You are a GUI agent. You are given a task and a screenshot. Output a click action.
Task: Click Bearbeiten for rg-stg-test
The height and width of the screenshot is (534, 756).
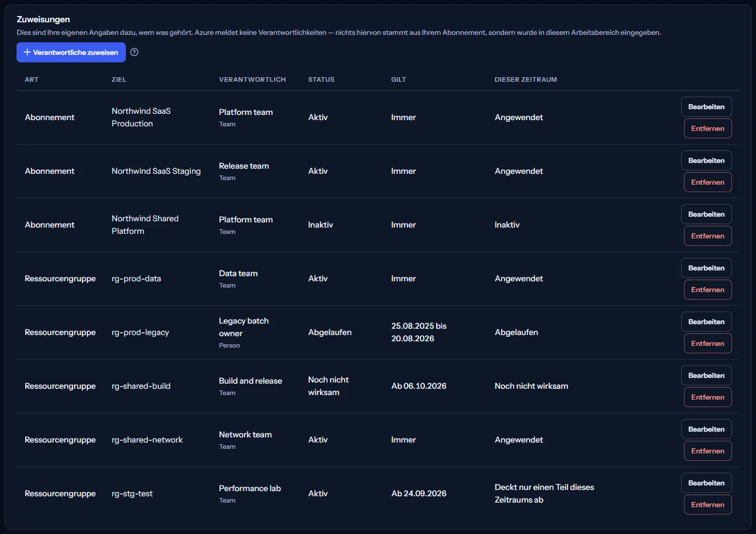706,483
